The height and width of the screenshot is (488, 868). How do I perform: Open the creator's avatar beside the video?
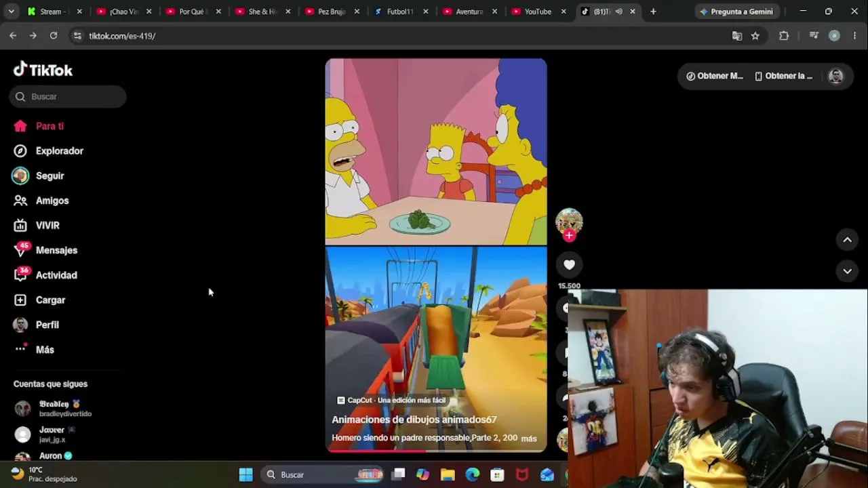click(569, 221)
